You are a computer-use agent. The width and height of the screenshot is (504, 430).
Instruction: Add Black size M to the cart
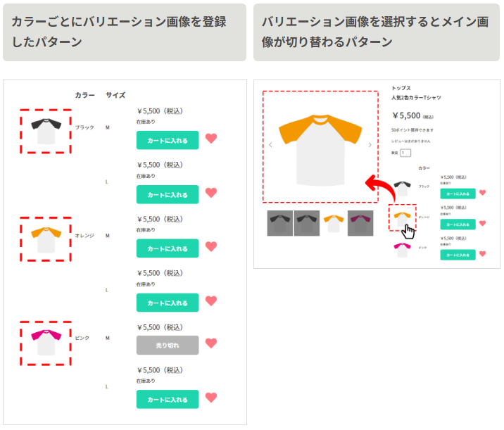tap(168, 140)
